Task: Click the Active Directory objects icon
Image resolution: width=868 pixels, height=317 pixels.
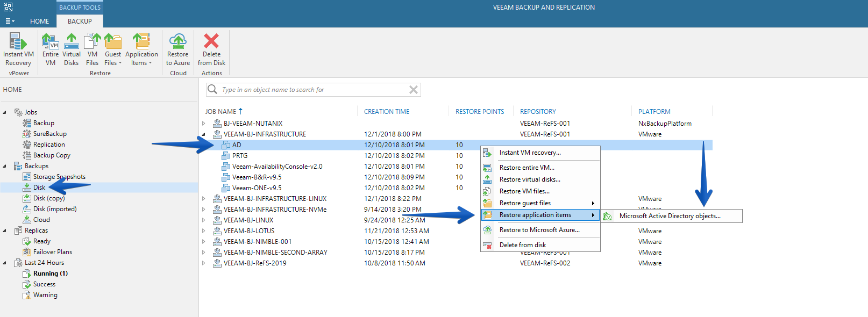Action: coord(608,216)
